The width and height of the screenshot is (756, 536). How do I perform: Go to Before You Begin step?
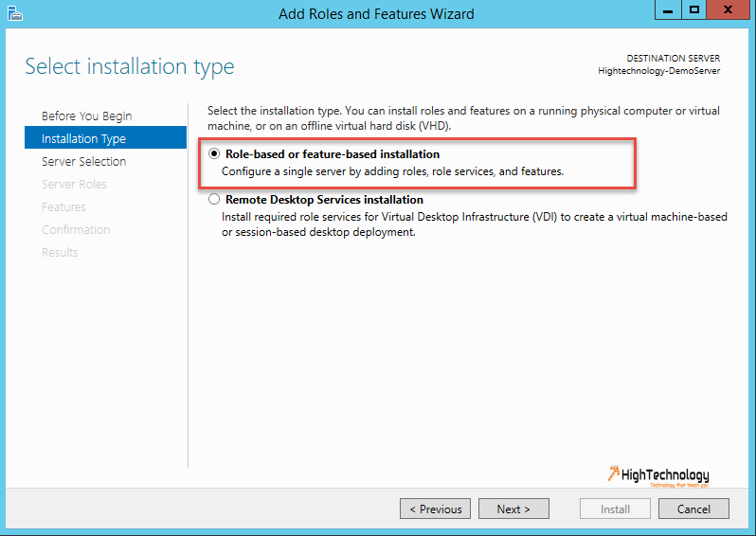click(x=87, y=116)
